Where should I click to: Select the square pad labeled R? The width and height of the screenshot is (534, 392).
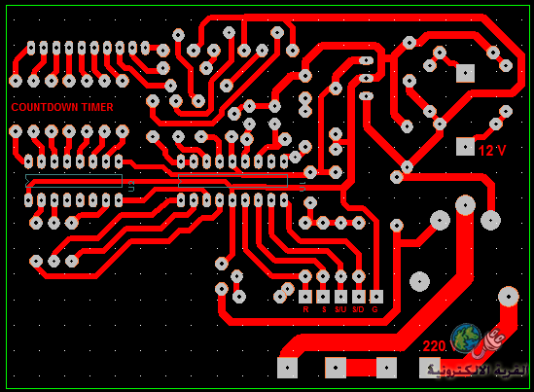click(x=305, y=297)
